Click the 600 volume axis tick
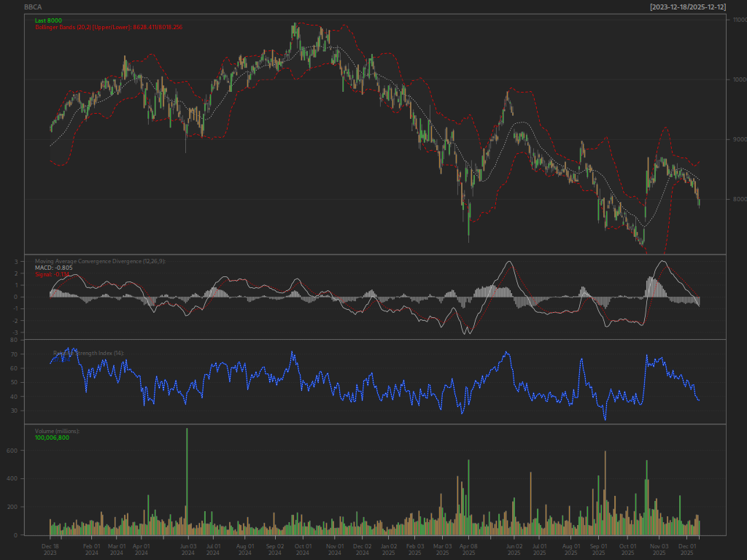This screenshot has height=560, width=747. pos(12,451)
